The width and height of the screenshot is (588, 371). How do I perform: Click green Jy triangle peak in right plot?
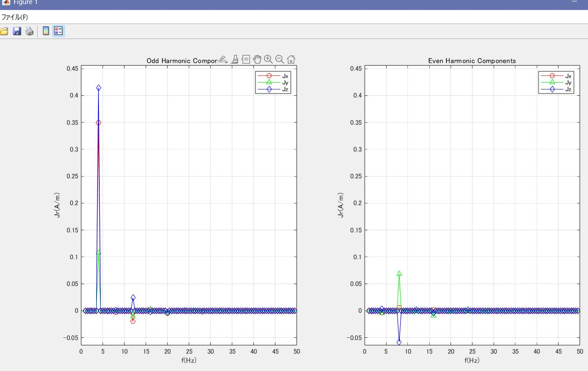click(x=399, y=274)
